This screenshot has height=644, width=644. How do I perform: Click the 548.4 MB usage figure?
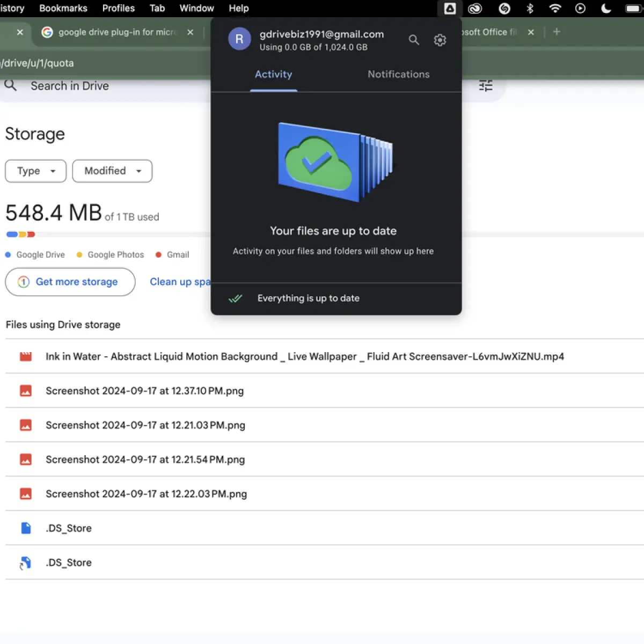54,213
